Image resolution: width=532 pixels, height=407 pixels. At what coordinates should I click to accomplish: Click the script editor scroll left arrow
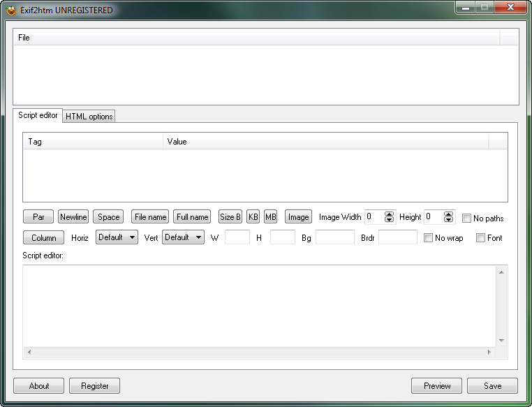point(29,352)
